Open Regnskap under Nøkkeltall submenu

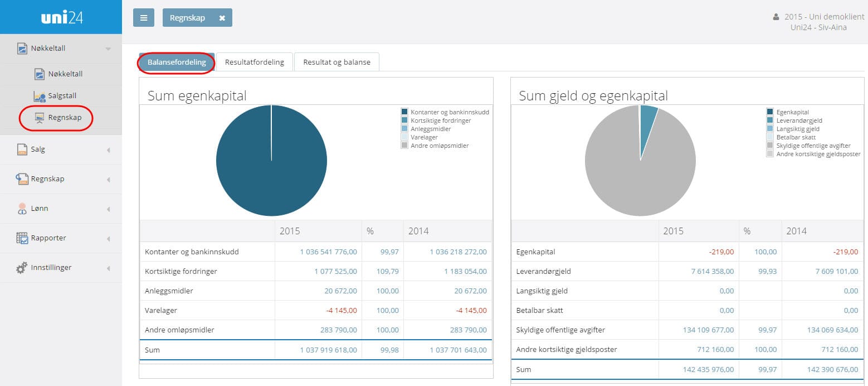point(65,118)
